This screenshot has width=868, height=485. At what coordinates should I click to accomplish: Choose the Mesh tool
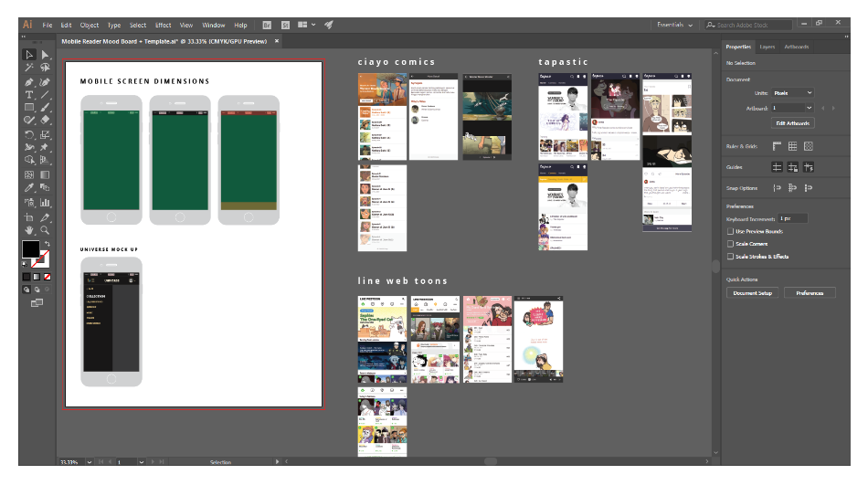(x=29, y=174)
